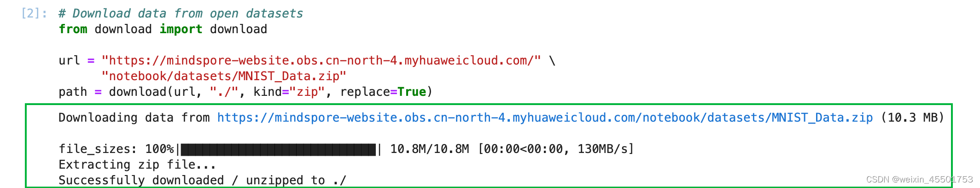The width and height of the screenshot is (980, 188).
Task: Click the '(10.3 MB)' size text
Action: click(912, 118)
